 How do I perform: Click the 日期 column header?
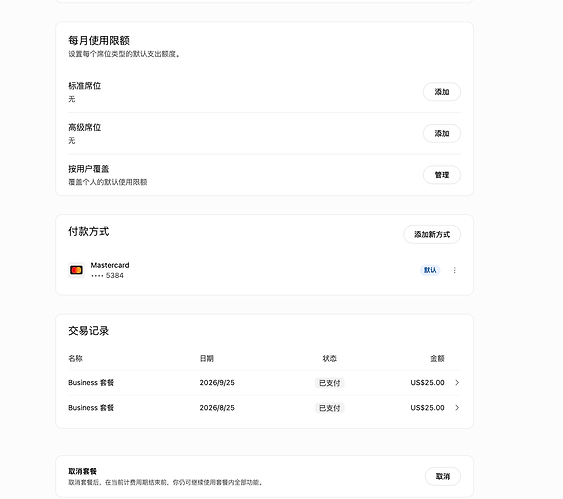pos(206,358)
